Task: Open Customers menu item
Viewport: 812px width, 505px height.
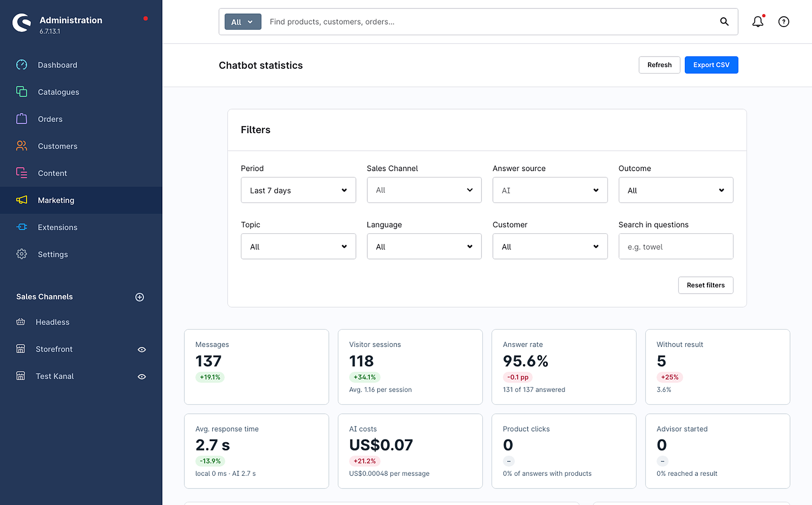Action: (81, 146)
